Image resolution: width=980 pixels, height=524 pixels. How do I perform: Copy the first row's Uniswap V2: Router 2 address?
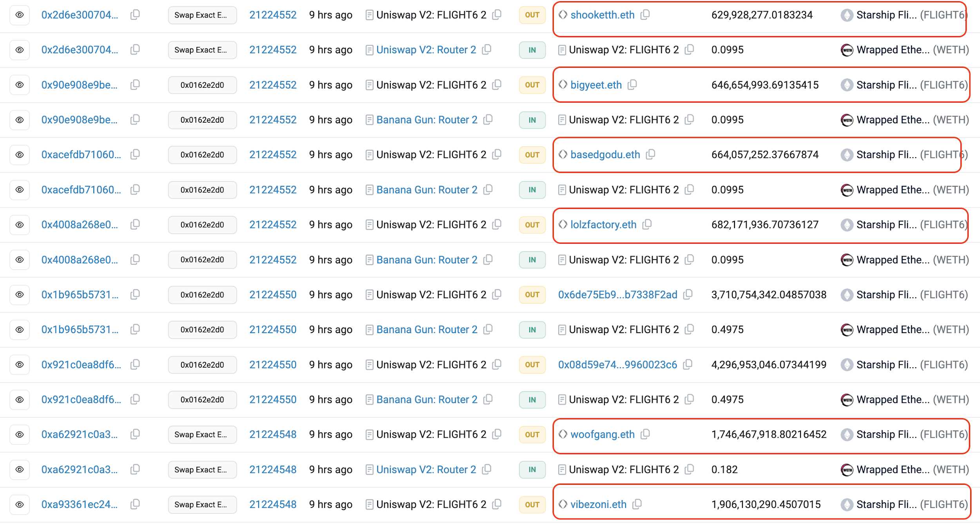(x=487, y=50)
